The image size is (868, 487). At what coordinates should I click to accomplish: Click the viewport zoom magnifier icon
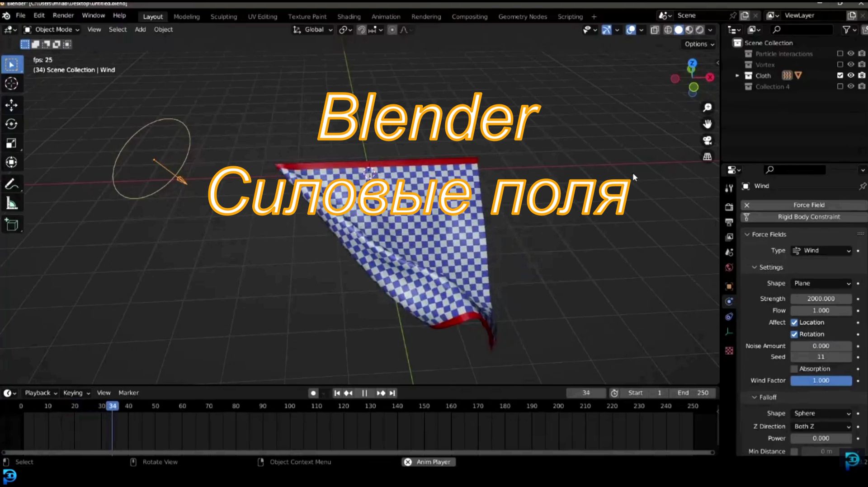click(708, 108)
